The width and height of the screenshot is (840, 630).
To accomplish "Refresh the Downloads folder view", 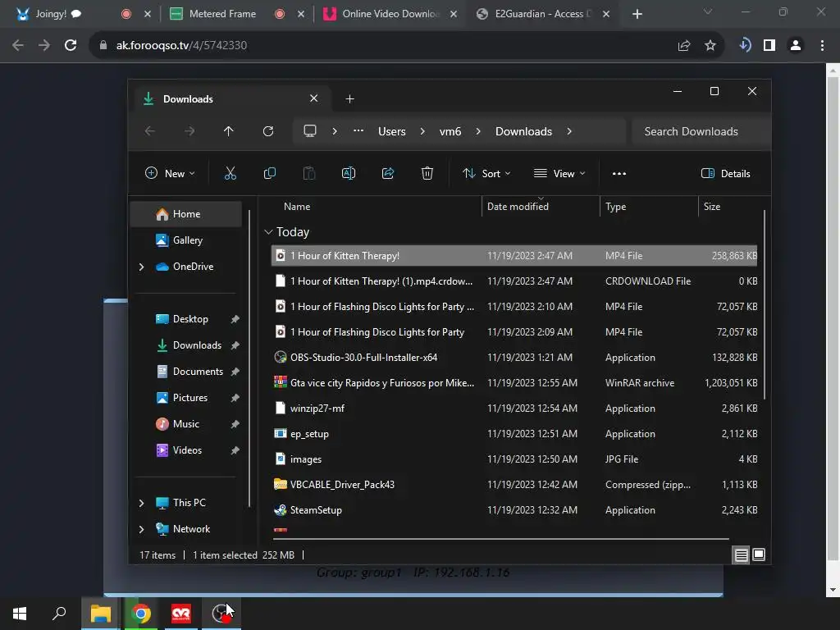I will (268, 131).
